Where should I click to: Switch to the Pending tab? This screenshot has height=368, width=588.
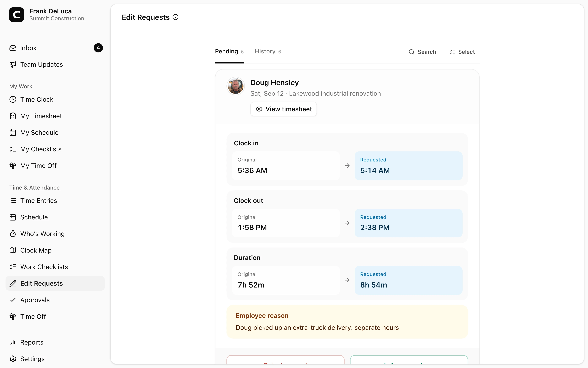coord(229,52)
